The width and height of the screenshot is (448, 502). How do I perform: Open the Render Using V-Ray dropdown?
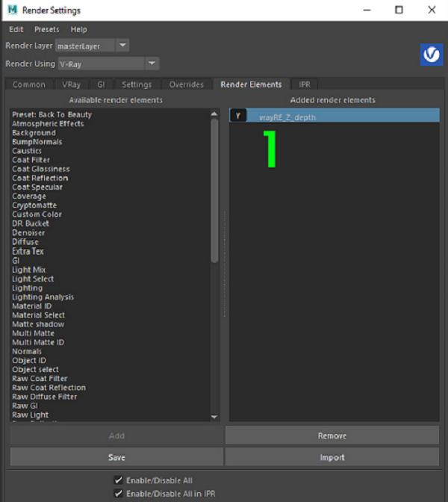click(109, 64)
